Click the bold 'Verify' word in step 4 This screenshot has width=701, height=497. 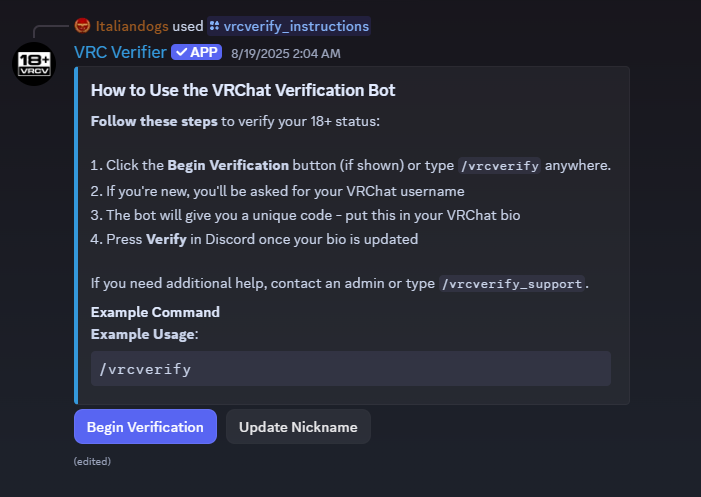(166, 240)
